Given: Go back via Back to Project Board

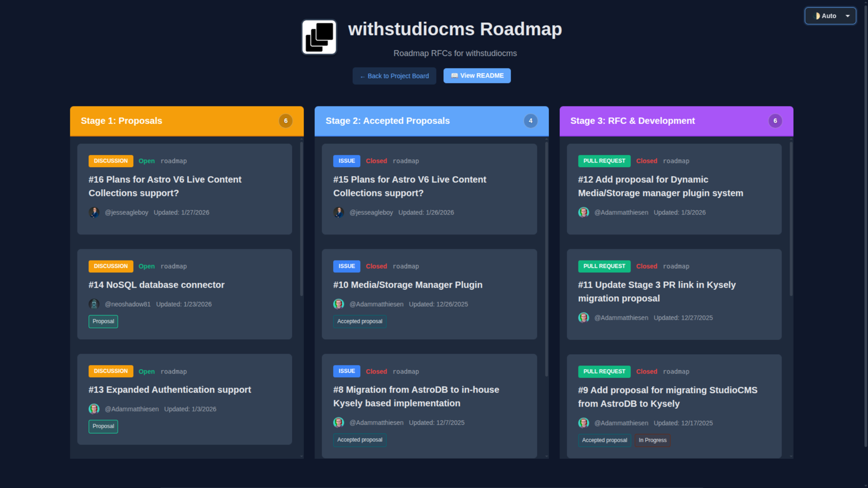Looking at the screenshot, I should (x=394, y=76).
